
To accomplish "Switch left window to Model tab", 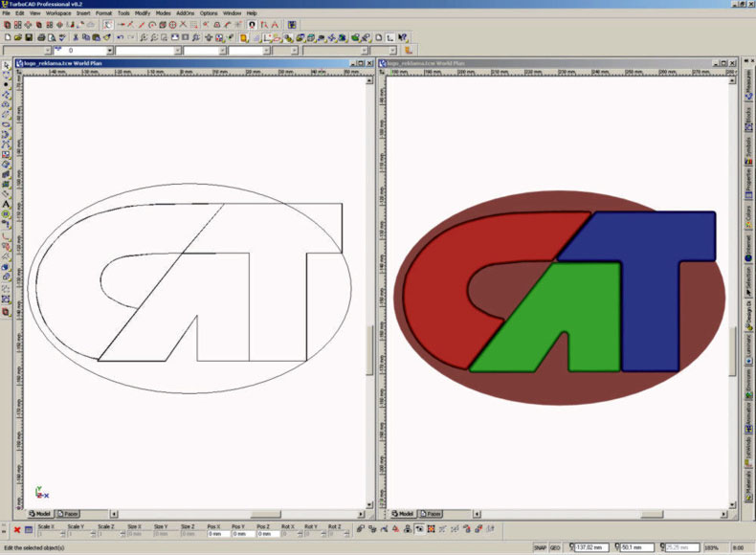I will click(39, 514).
